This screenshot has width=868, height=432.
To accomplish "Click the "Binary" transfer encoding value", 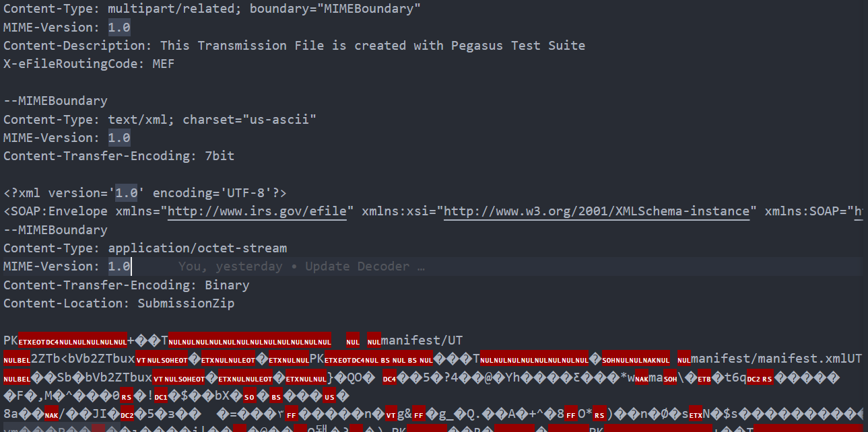I will coord(227,285).
